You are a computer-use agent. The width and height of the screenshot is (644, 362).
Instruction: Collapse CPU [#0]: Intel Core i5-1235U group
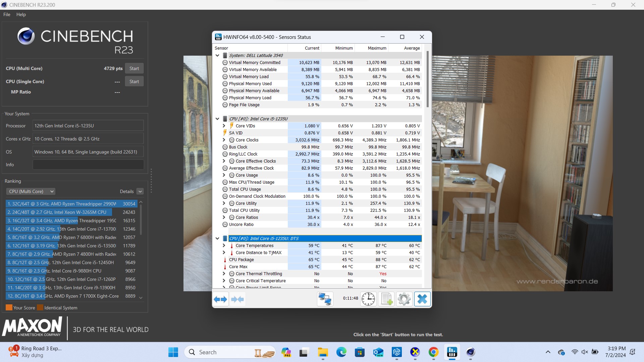click(217, 119)
